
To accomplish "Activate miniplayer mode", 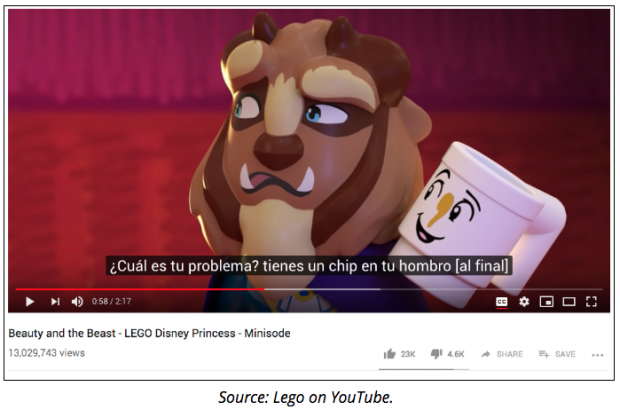I will point(546,302).
